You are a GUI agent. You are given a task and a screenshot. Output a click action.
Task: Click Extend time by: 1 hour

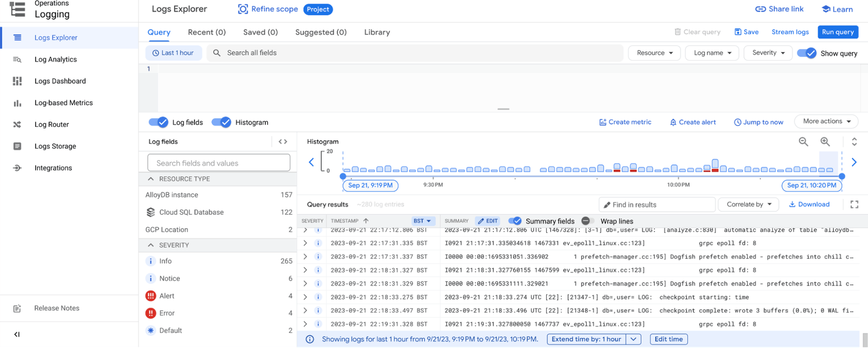coord(586,339)
